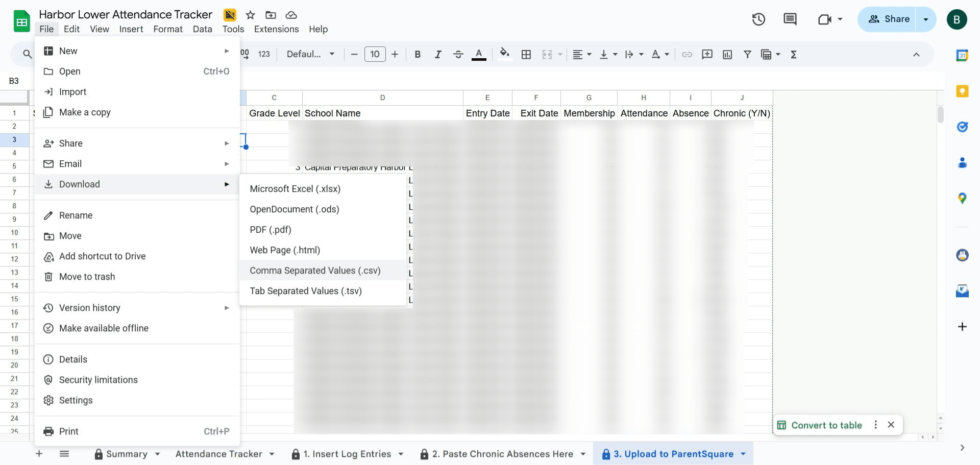Insert a comment from the toolbar

(x=707, y=54)
